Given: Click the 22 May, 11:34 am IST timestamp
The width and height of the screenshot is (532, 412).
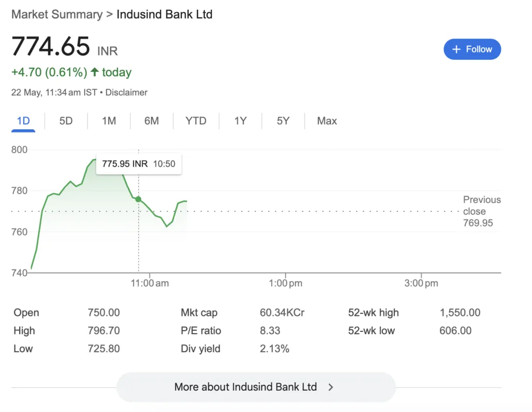Looking at the screenshot, I should tap(54, 92).
